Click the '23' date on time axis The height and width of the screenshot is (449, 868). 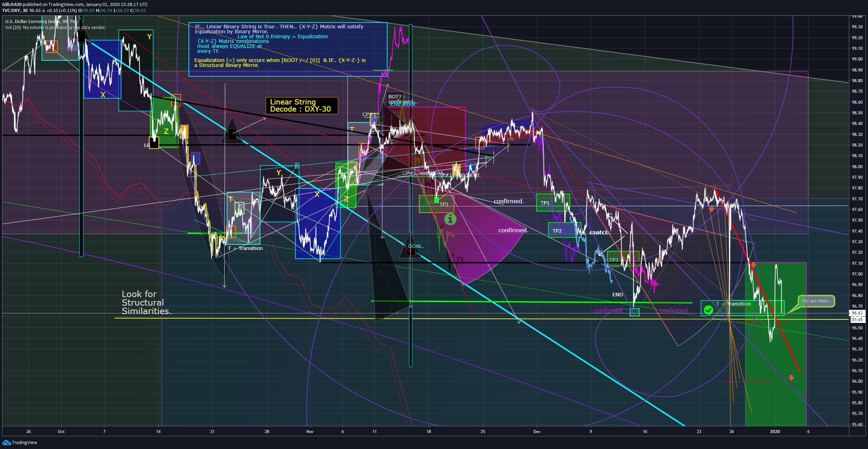click(699, 431)
